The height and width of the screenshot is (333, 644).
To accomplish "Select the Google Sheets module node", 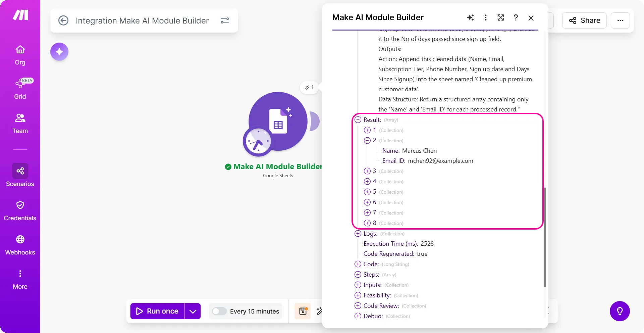I will 278,121.
